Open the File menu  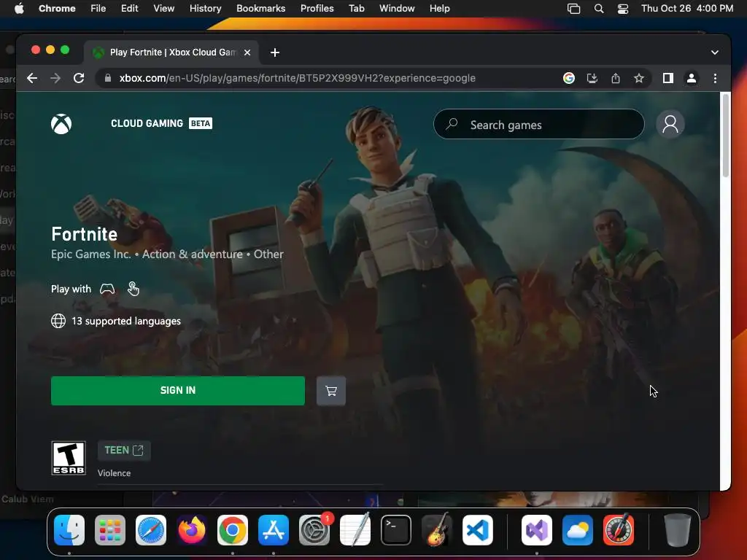click(x=98, y=8)
